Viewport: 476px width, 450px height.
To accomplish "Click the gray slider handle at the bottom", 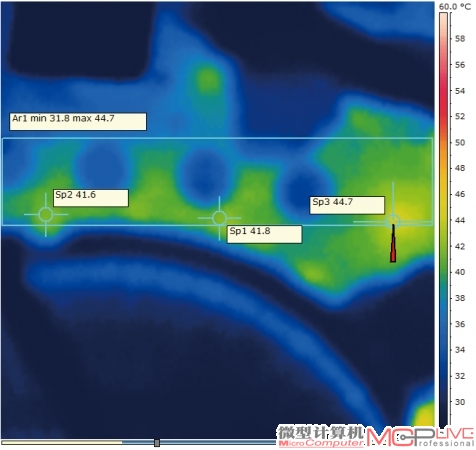I will pos(157,443).
